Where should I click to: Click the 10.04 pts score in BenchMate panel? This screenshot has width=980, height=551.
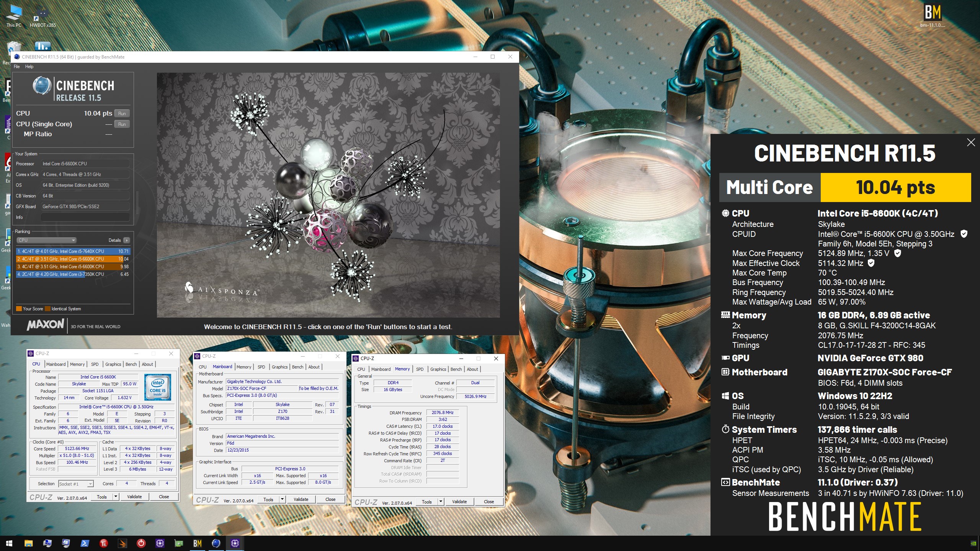[x=896, y=187]
